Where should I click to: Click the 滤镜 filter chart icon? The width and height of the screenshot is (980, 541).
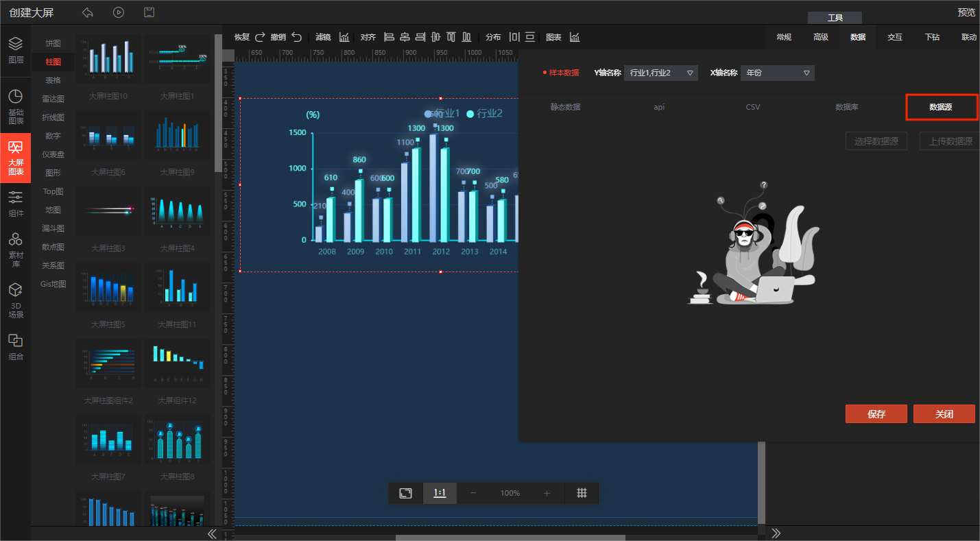(x=344, y=37)
